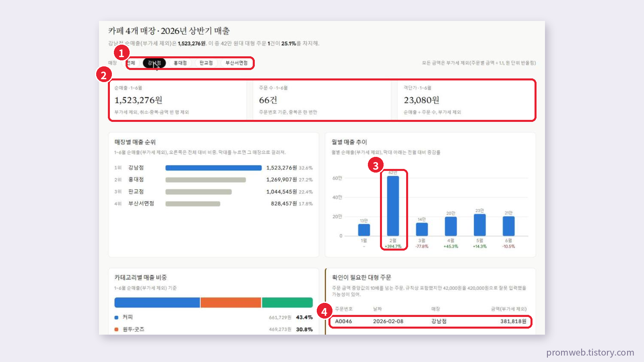644x362 pixels.
Task: Click the blue 강남점 ranking bar
Action: pyautogui.click(x=213, y=168)
